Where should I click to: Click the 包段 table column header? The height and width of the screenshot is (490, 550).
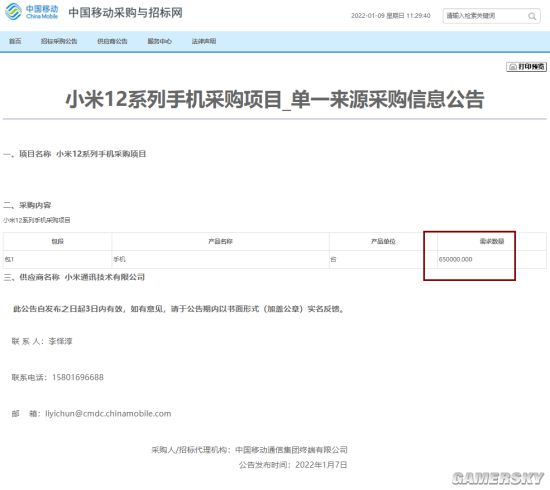(58, 241)
